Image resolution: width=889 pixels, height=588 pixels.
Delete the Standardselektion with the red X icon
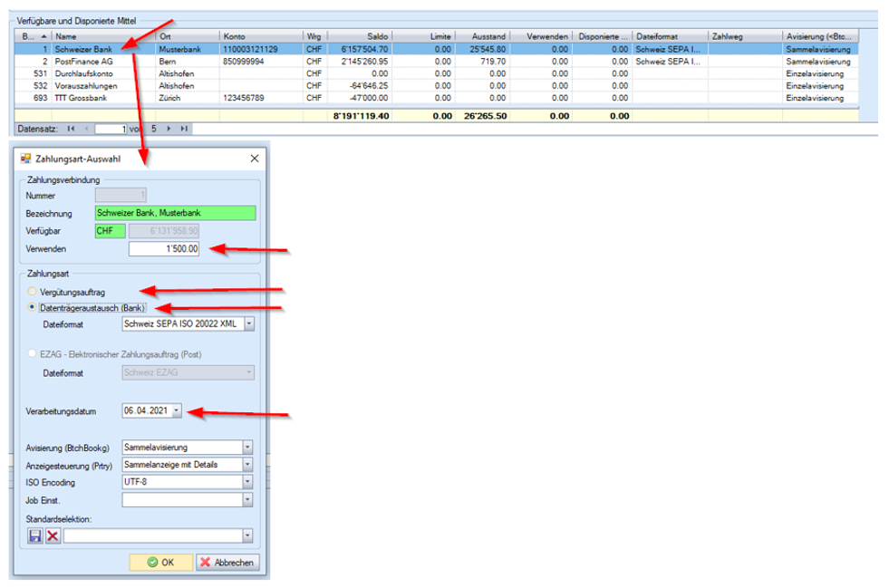click(x=53, y=536)
